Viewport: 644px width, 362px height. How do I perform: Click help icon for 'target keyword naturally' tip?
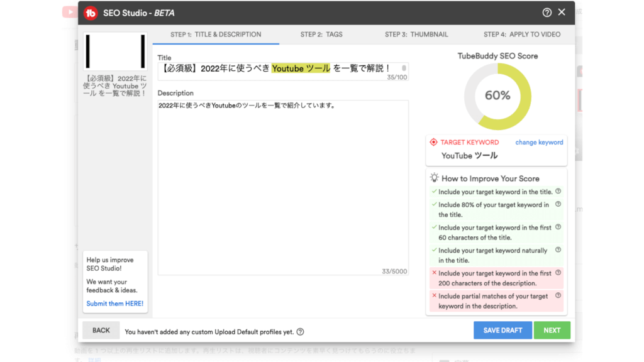(x=558, y=250)
